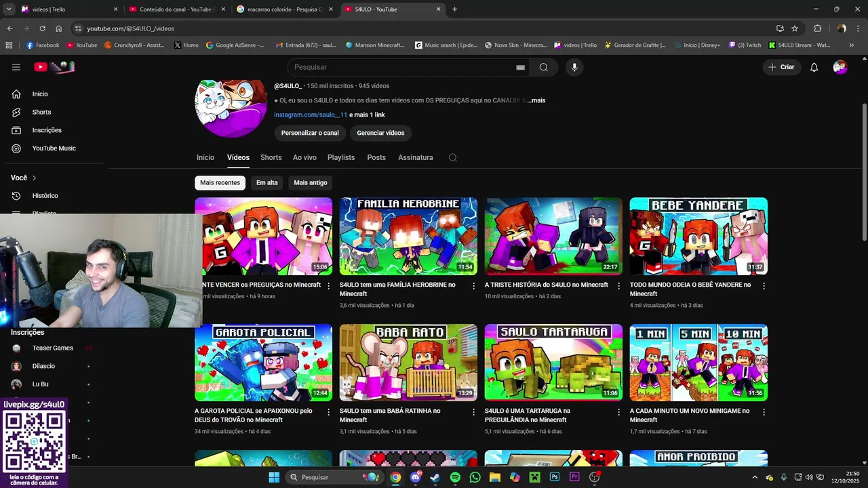Open Crunchyroll bookmark in bookmarks bar
The width and height of the screenshot is (868, 488).
[134, 45]
